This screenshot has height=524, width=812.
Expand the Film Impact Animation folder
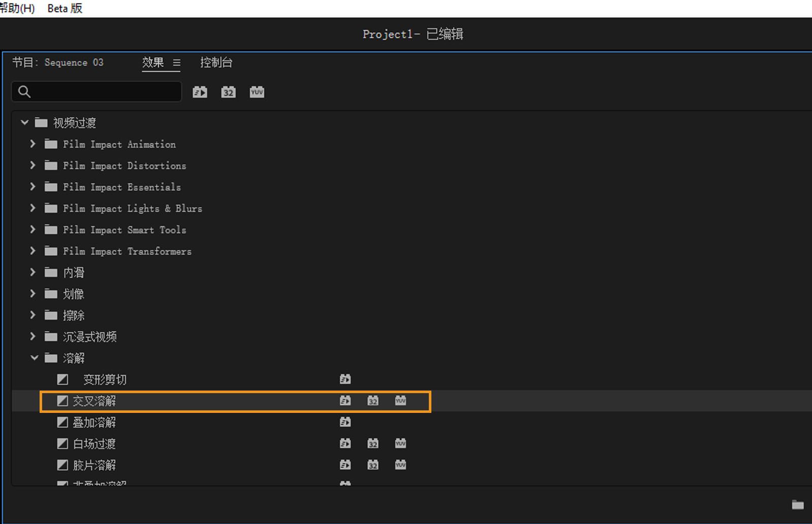click(33, 144)
